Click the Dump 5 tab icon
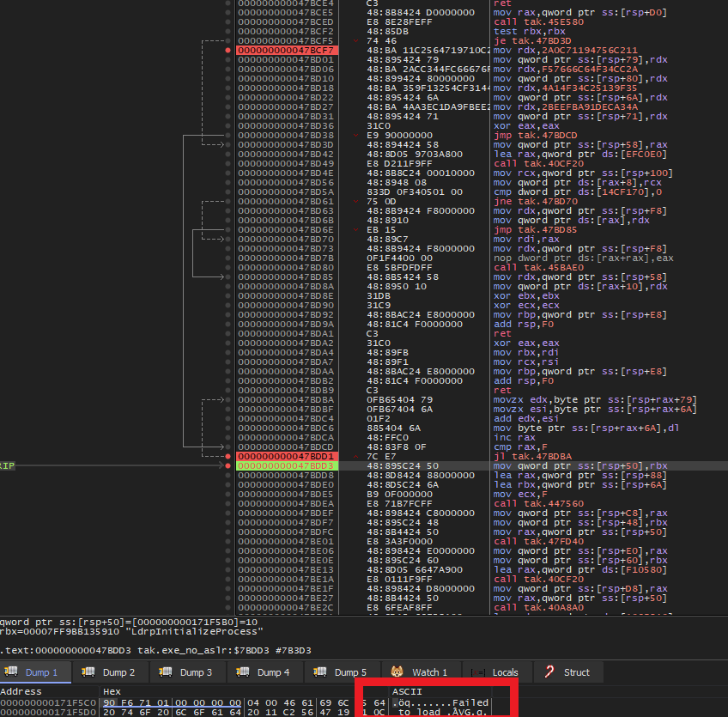The height and width of the screenshot is (717, 728). point(320,672)
